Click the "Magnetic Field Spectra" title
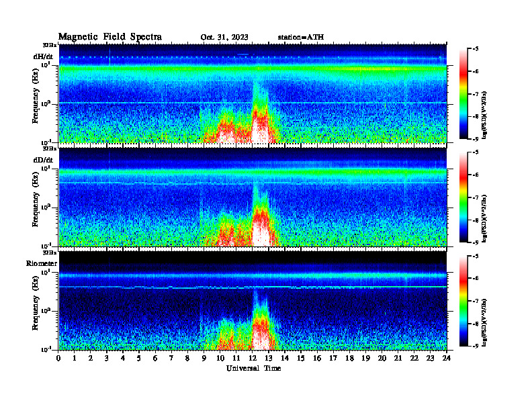 110,37
